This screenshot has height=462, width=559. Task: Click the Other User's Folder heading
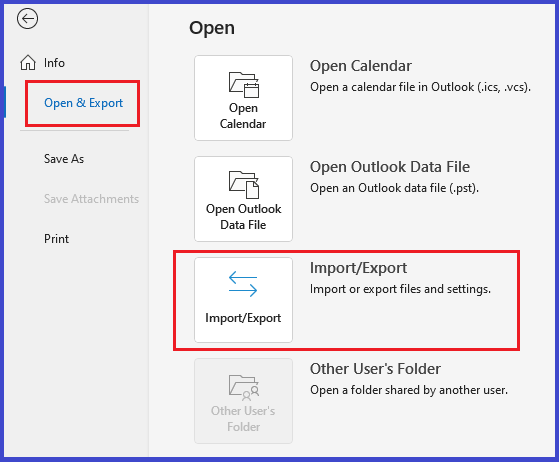point(375,369)
